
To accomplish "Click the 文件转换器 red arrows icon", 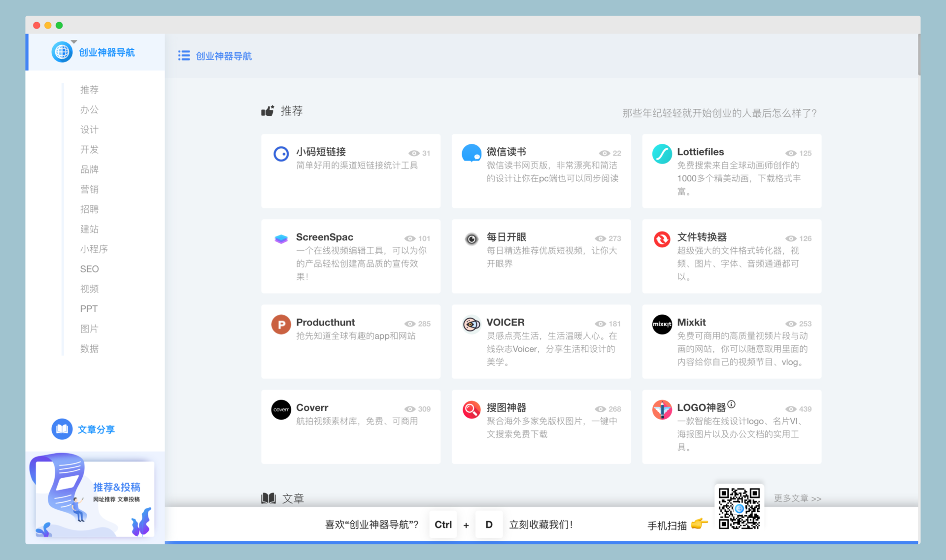I will tap(662, 239).
